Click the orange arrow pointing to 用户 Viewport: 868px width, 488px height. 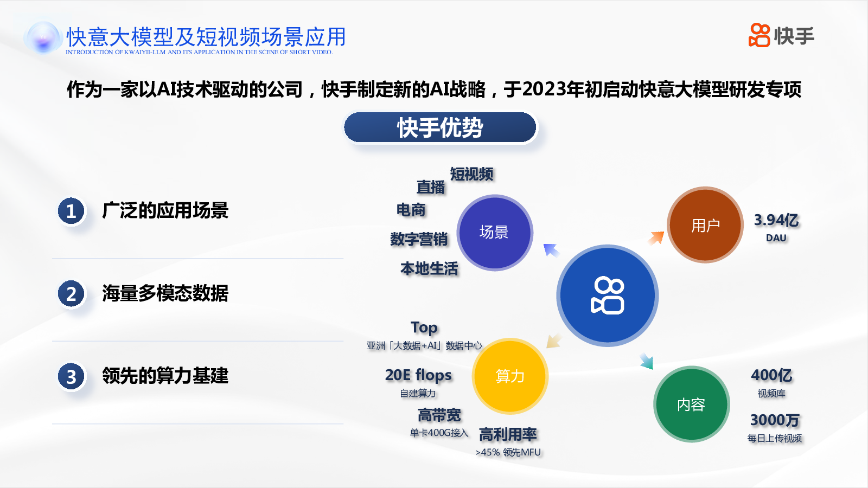click(656, 238)
